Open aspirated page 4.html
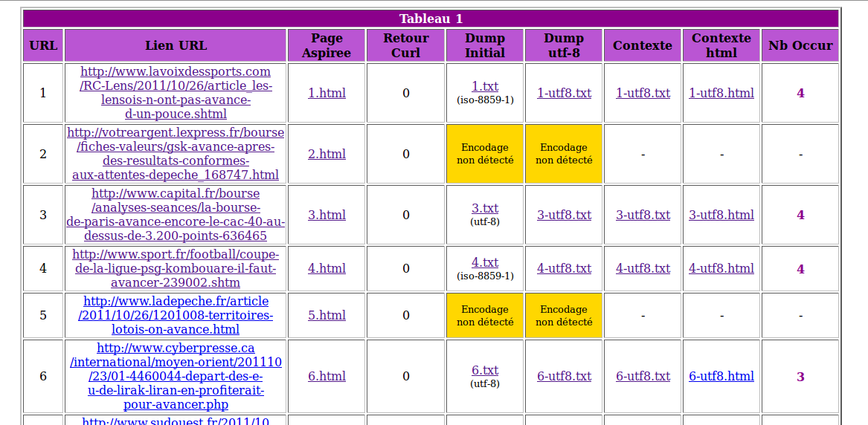The height and width of the screenshot is (425, 868). tap(327, 268)
